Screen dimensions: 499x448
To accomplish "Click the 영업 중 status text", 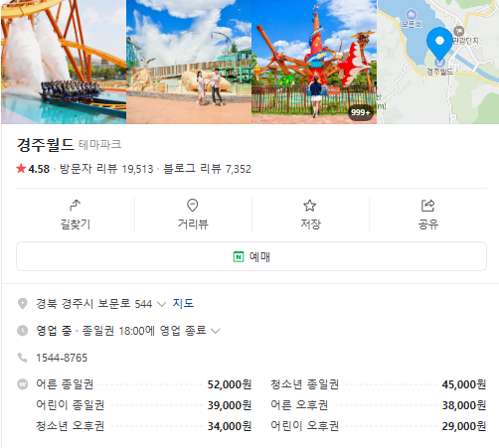I will click(x=54, y=331).
